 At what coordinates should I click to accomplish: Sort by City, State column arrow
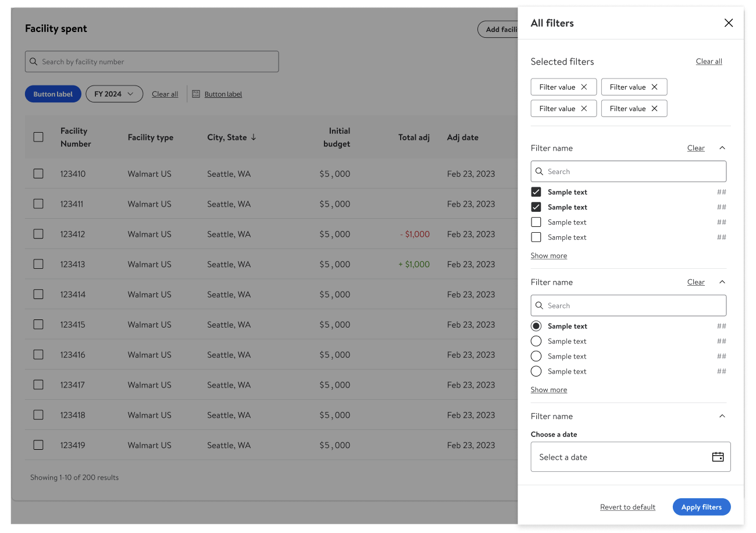(x=254, y=138)
